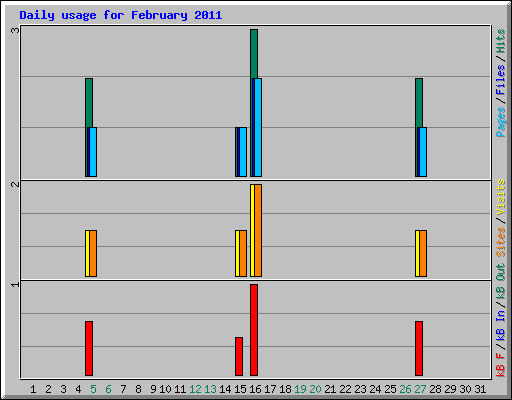Click the red kB bar for day 27
This screenshot has width=512, height=400.
419,349
